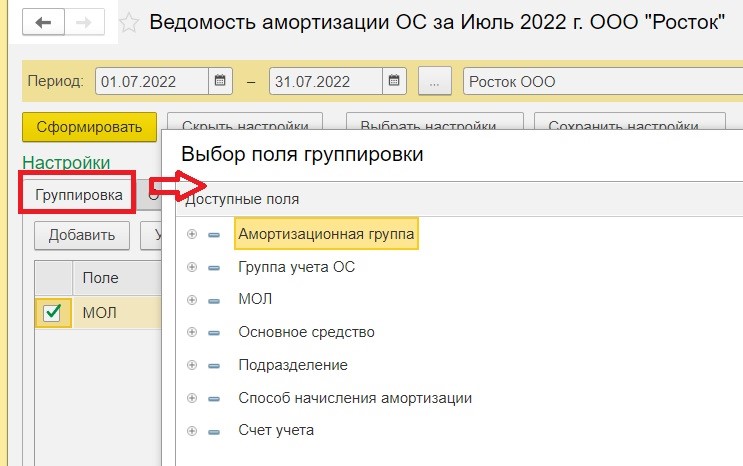Click the start date field 01.07.2022
This screenshot has height=466, width=743.
click(x=152, y=81)
